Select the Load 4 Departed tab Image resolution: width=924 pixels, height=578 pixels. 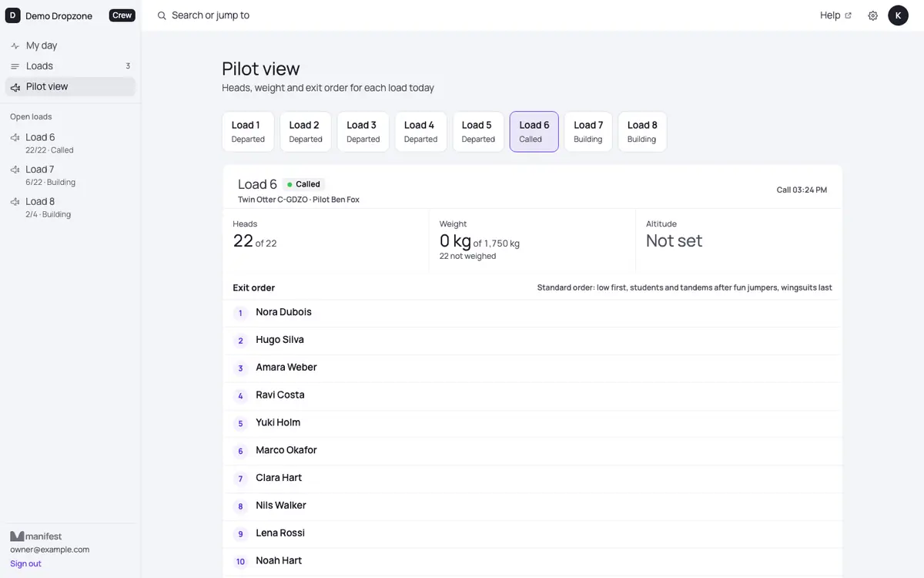point(421,132)
